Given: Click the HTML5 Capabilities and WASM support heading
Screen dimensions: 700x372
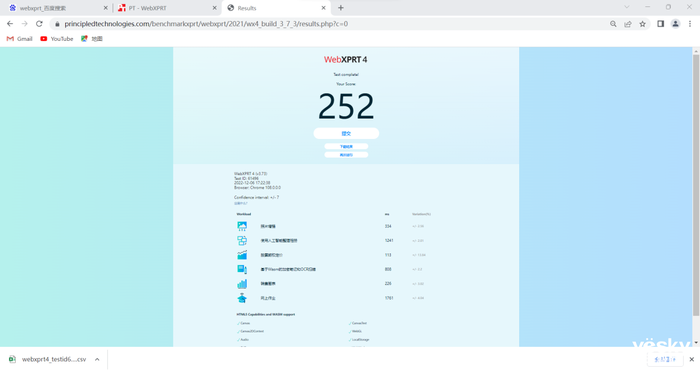Looking at the screenshot, I should point(266,314).
